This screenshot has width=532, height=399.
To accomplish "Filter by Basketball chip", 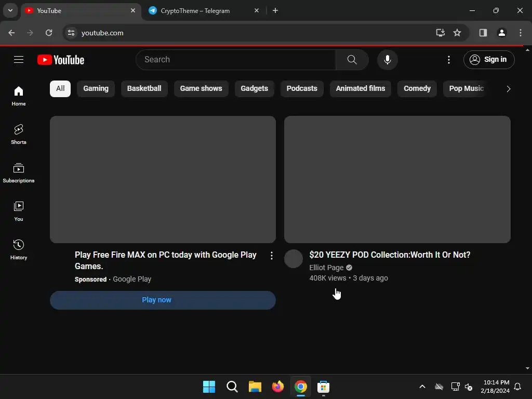I will pyautogui.click(x=144, y=88).
